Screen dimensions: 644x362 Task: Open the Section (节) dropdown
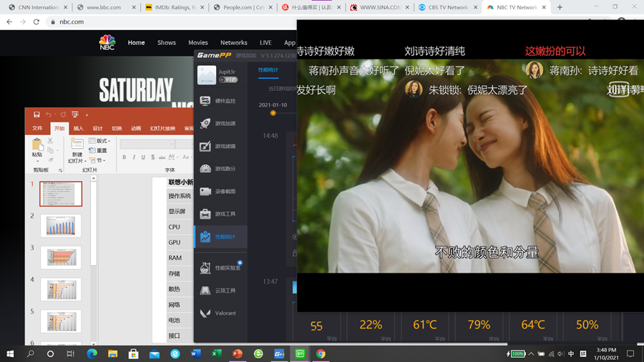click(97, 160)
